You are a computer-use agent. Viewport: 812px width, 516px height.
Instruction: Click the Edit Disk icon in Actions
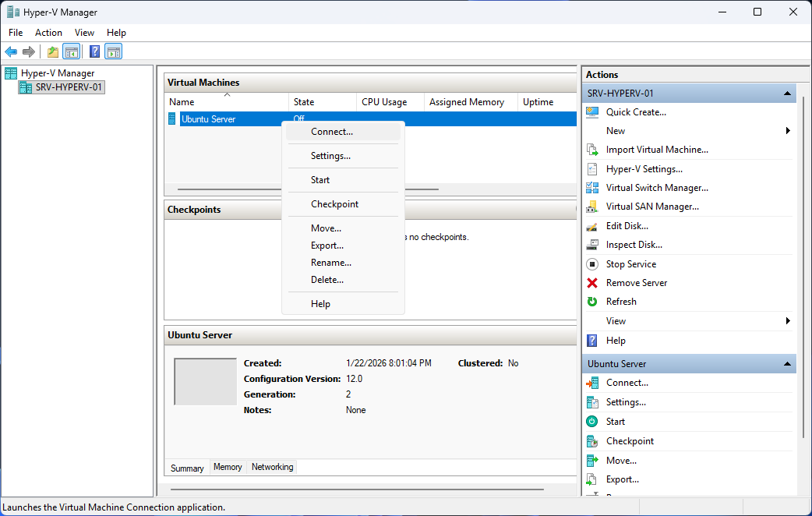(592, 226)
